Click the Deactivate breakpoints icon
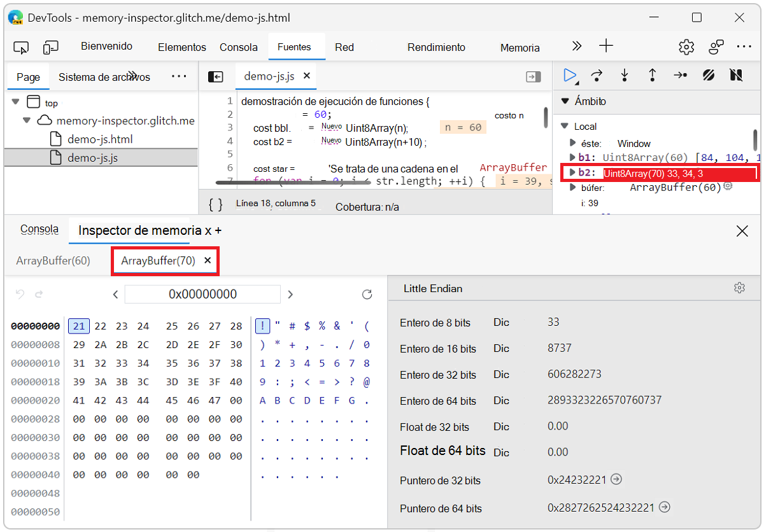Image resolution: width=764 pixels, height=532 pixels. [709, 75]
